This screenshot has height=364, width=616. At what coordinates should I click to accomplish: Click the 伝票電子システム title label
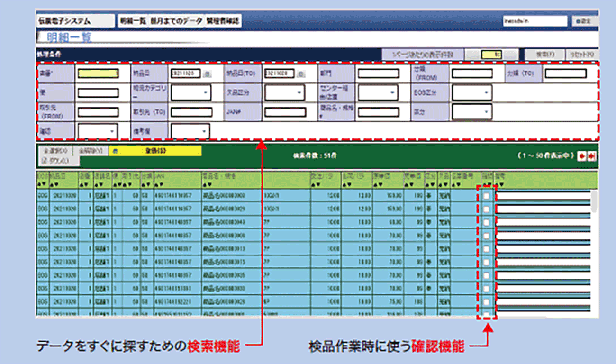click(x=75, y=21)
